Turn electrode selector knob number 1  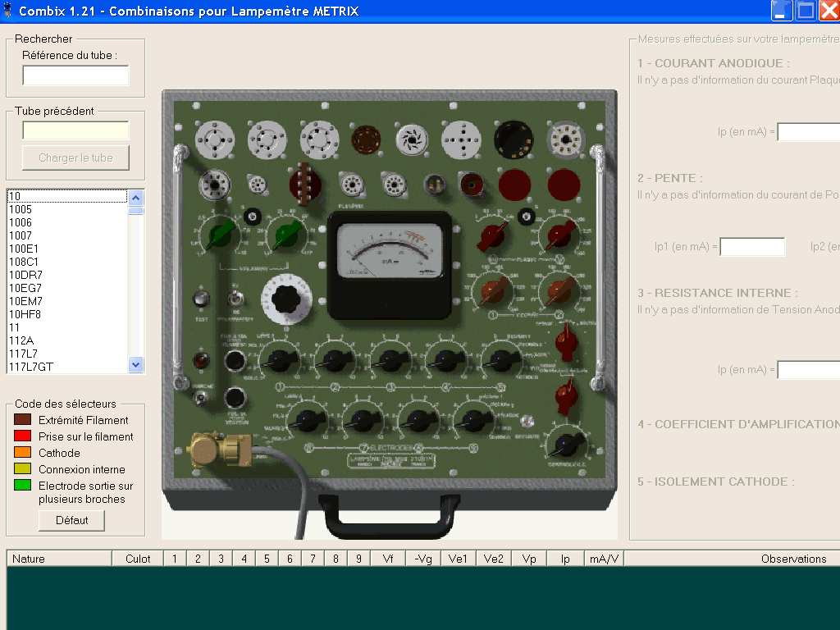[279, 360]
